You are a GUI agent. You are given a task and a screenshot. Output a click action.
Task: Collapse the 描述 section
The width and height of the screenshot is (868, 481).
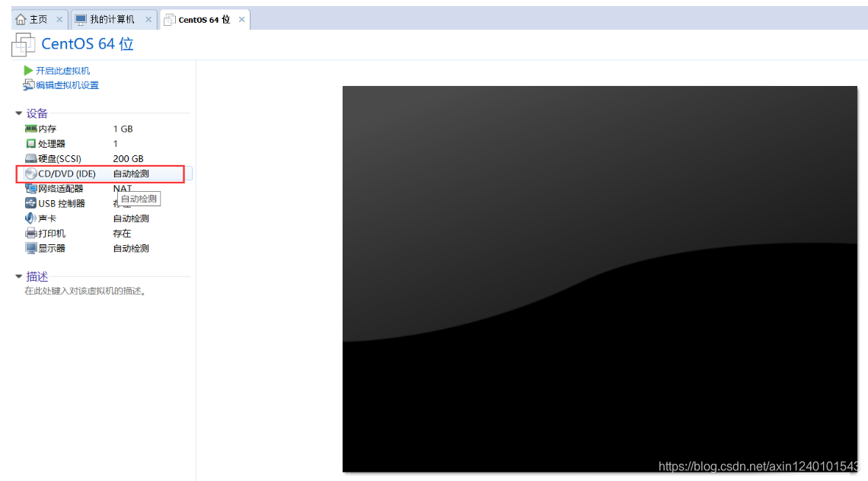point(19,276)
